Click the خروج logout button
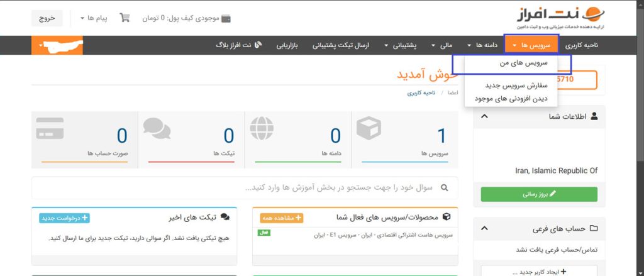 [47, 18]
